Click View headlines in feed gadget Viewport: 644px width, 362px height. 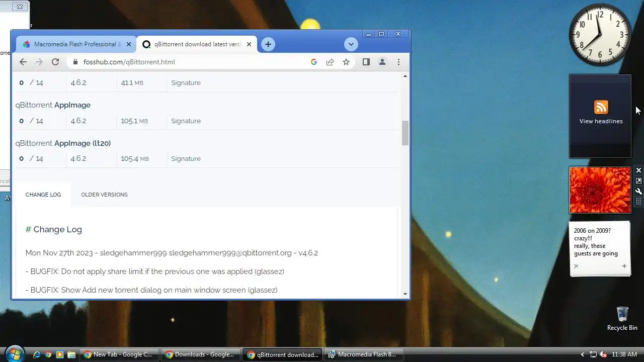click(601, 121)
